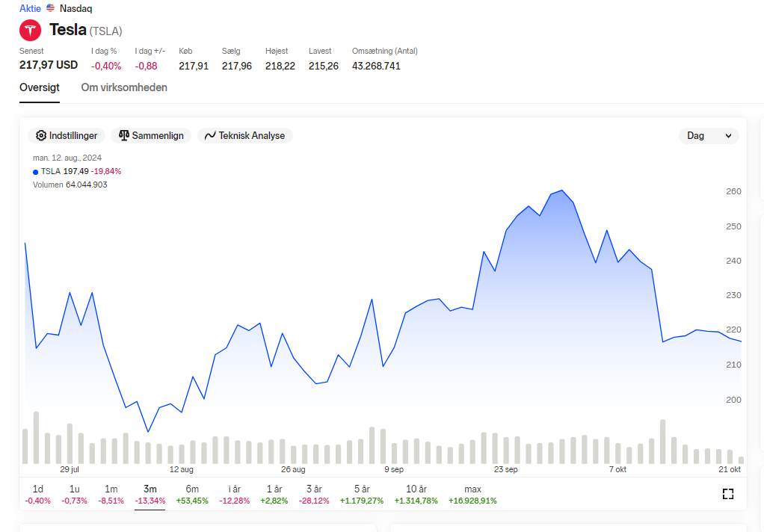Click the 23 sep date label
The width and height of the screenshot is (764, 532).
point(506,469)
